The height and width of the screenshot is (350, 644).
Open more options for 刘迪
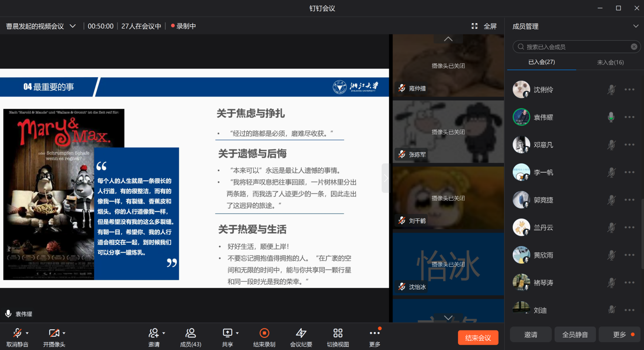629,310
